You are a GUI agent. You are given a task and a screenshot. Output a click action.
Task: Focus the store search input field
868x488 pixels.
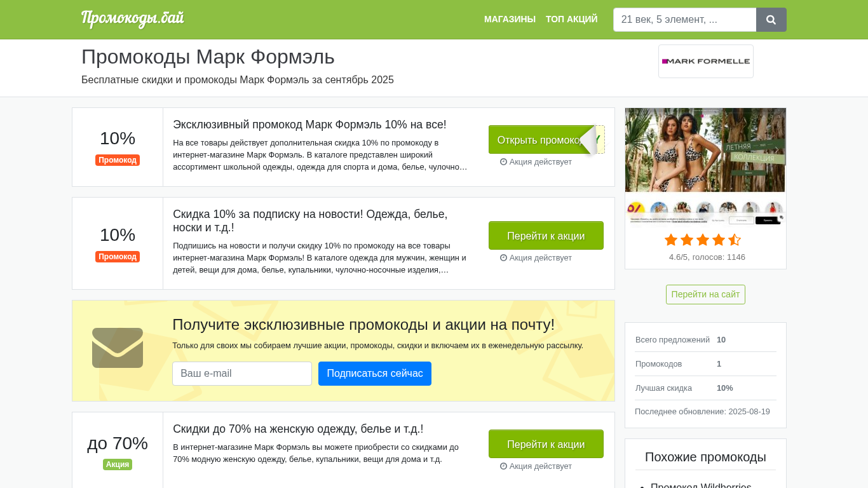684,20
